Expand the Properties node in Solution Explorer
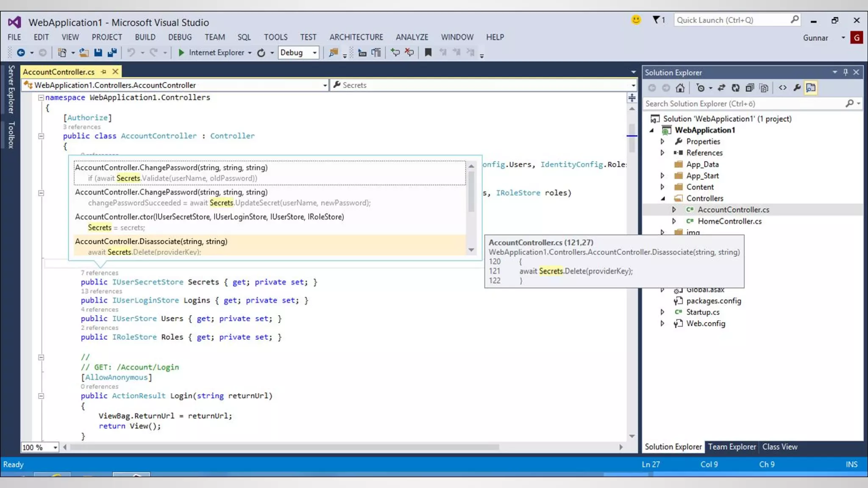This screenshot has width=868, height=488. pyautogui.click(x=662, y=141)
